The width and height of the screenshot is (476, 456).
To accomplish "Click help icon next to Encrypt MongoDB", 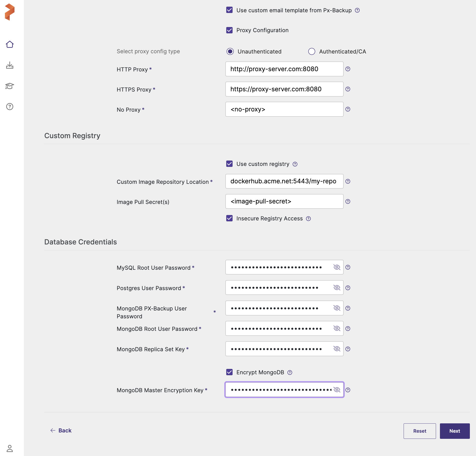I will [290, 373].
